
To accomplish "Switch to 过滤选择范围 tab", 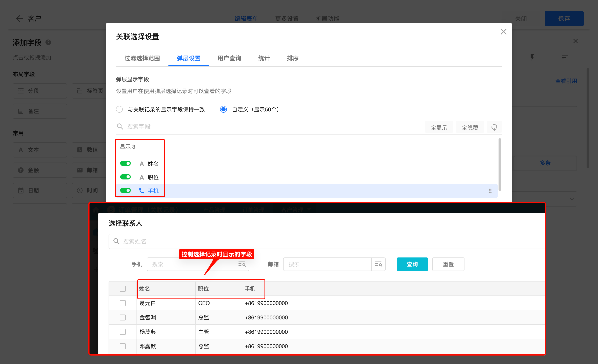I will (x=142, y=58).
